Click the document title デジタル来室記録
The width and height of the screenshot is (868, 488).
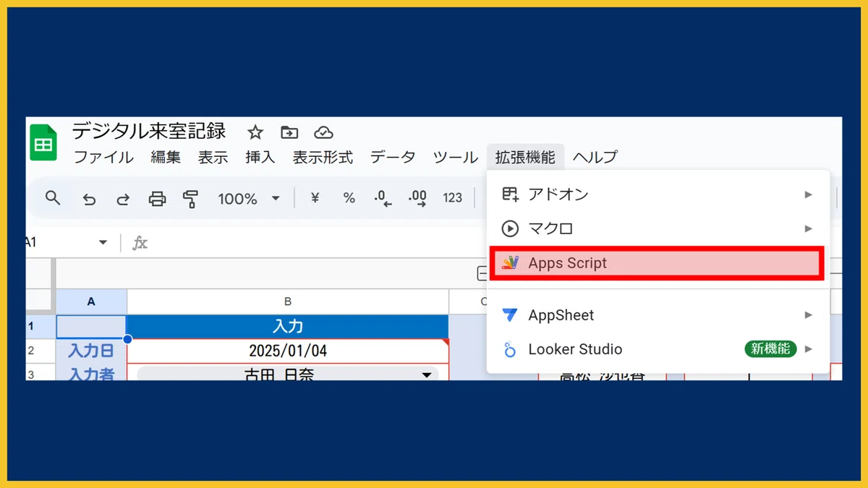tap(149, 132)
